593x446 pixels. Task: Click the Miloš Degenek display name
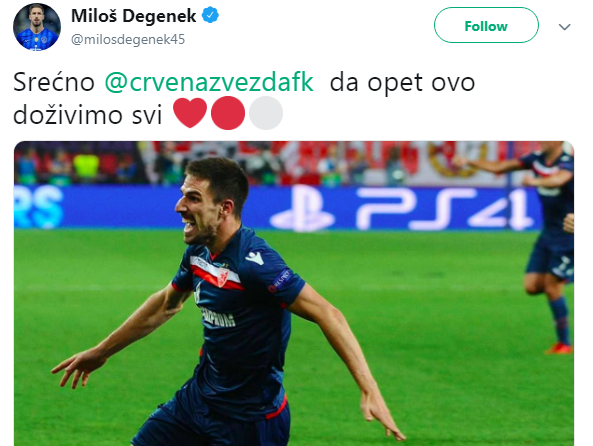pyautogui.click(x=134, y=16)
